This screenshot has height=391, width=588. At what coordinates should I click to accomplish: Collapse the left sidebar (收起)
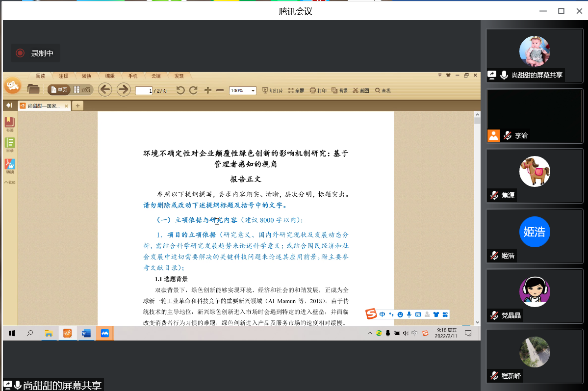tap(10, 182)
